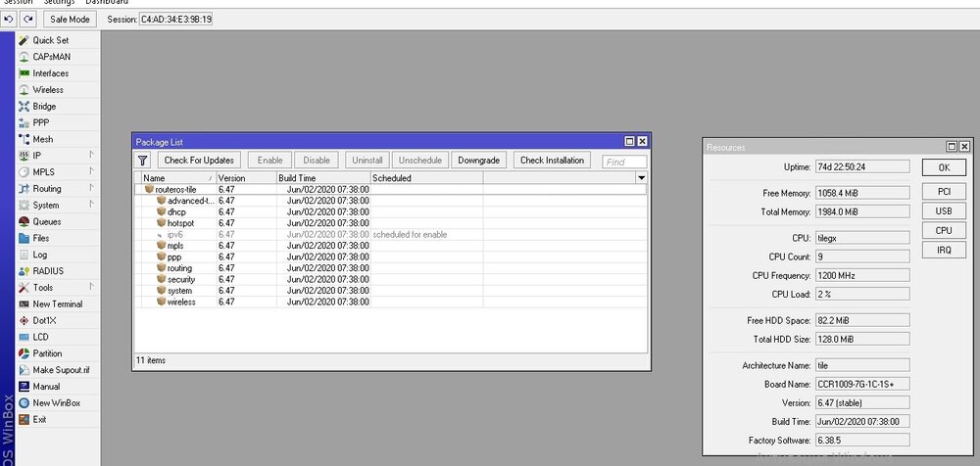Image resolution: width=980 pixels, height=466 pixels.
Task: Launch a New Terminal
Action: click(x=57, y=304)
